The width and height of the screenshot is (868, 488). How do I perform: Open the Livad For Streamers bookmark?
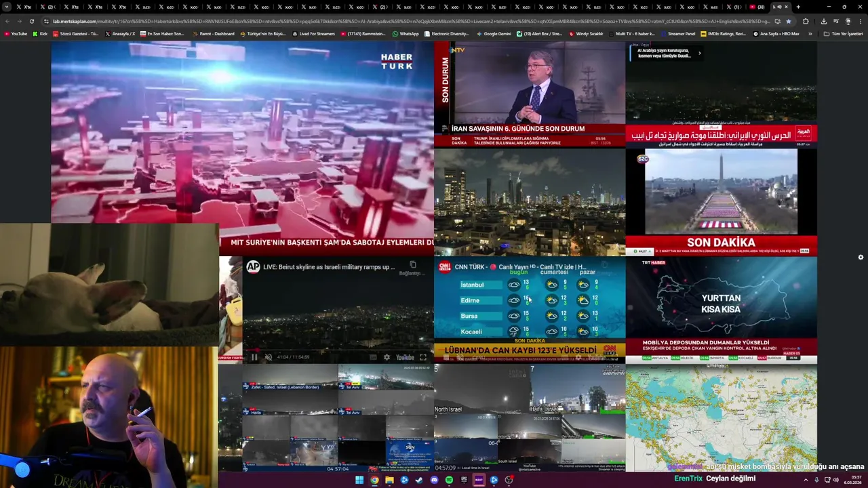pos(313,33)
